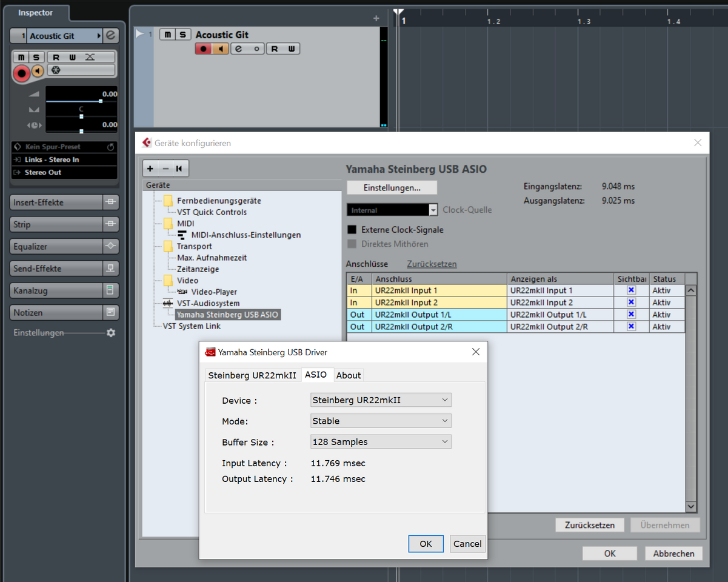
Task: Click the Anzeigen als cell for UR22mkII Input 2
Action: [x=561, y=303]
